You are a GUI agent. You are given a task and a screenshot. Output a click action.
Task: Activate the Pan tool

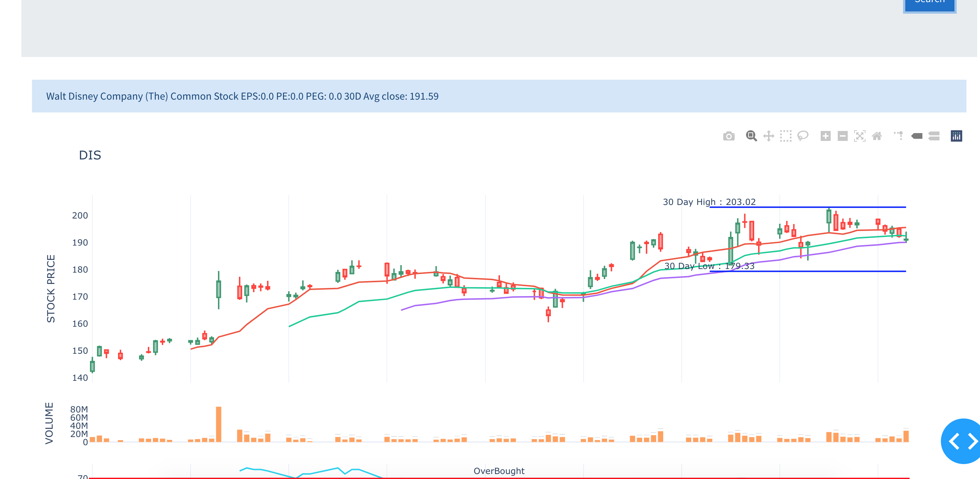768,136
